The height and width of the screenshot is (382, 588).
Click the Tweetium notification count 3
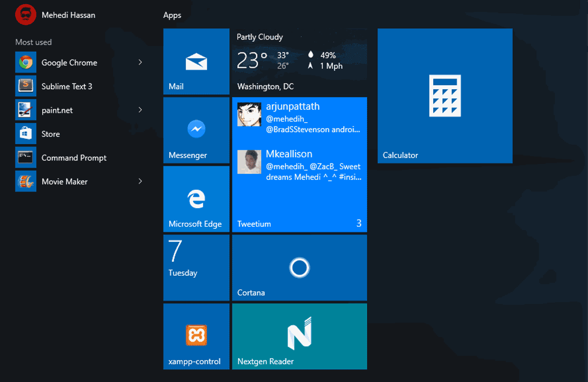359,224
